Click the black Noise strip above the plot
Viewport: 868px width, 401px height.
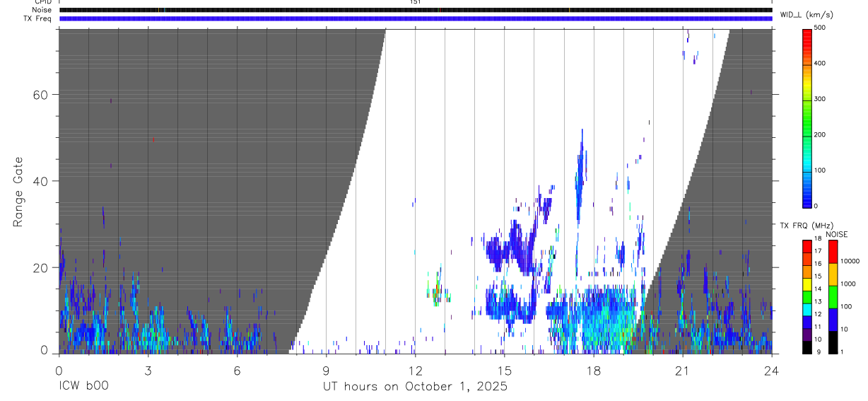[x=416, y=10]
